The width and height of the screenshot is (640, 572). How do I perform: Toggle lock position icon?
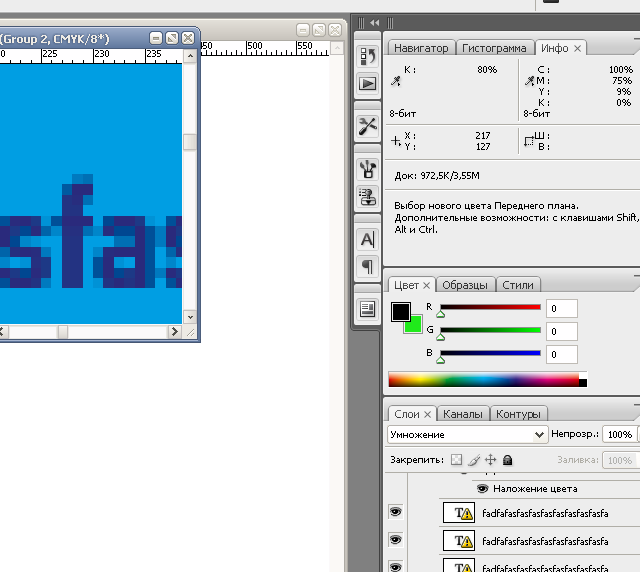[x=490, y=460]
